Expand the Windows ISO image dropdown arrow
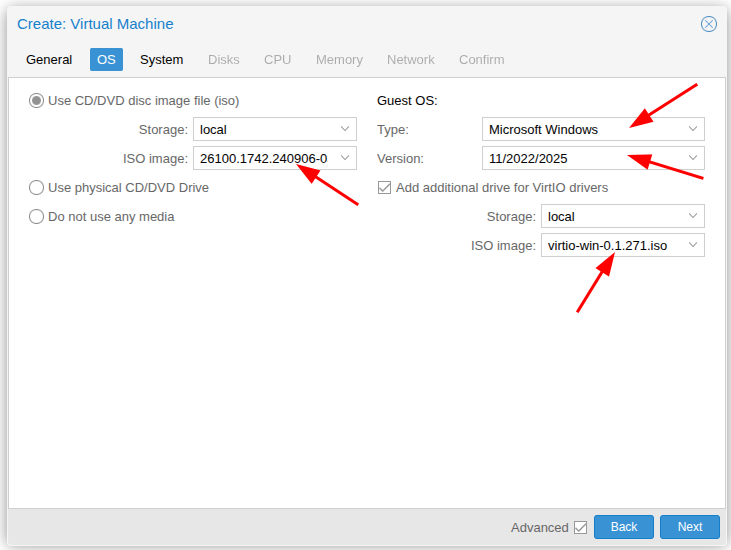The width and height of the screenshot is (731, 550). pos(345,158)
